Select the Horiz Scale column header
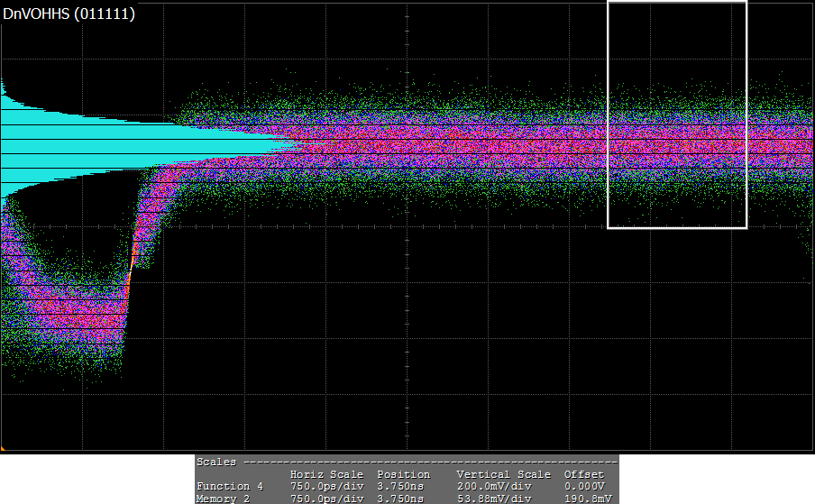Screen dimensions: 815x504 (326, 474)
